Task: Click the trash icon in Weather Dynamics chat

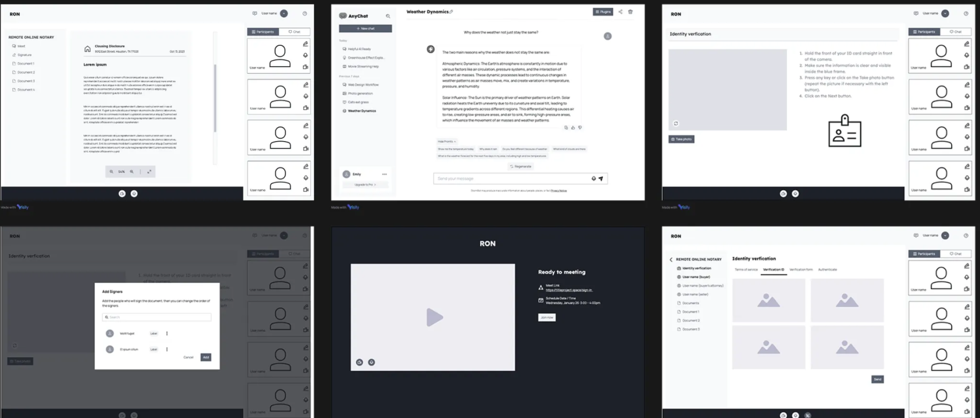Action: 630,12
